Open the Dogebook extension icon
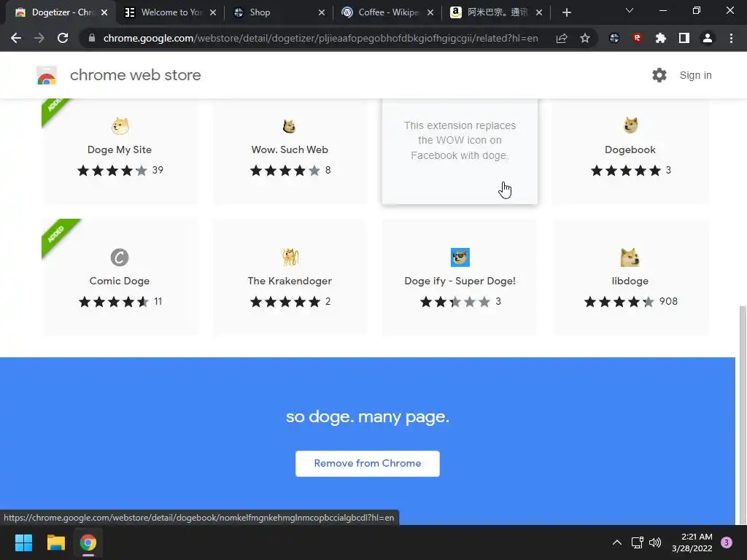747x560 pixels. (x=630, y=125)
